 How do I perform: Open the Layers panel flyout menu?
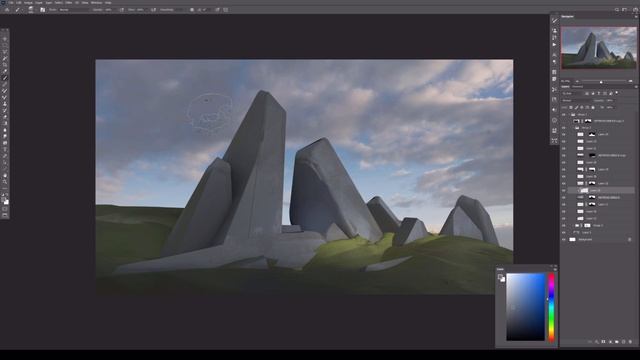point(636,87)
